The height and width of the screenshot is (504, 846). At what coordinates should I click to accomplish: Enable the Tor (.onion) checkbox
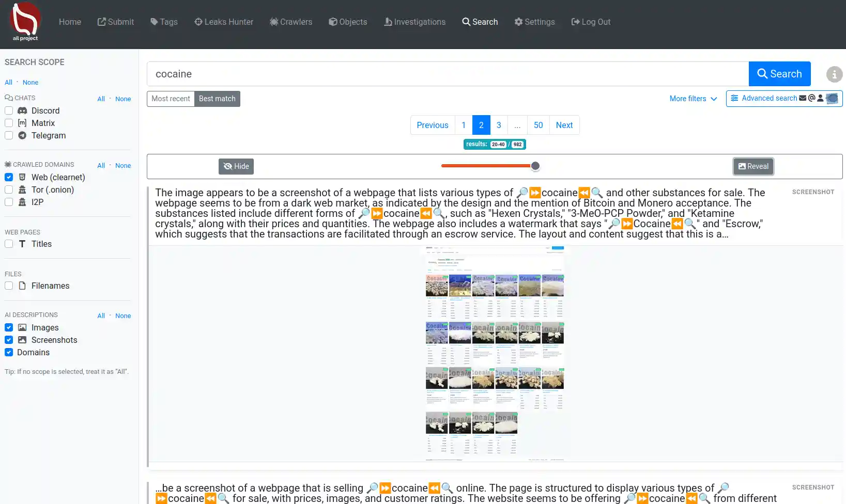pos(9,190)
